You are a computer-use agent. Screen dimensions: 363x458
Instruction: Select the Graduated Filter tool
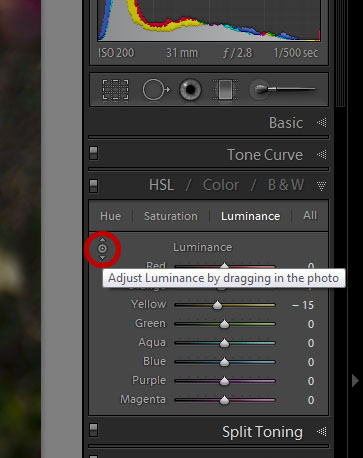click(225, 90)
